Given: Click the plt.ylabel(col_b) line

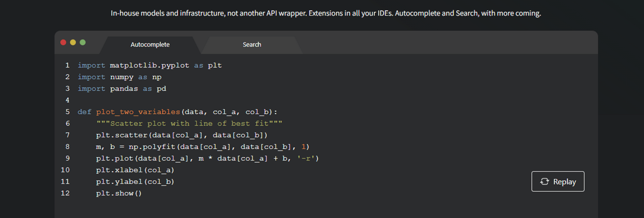Looking at the screenshot, I should (138, 182).
